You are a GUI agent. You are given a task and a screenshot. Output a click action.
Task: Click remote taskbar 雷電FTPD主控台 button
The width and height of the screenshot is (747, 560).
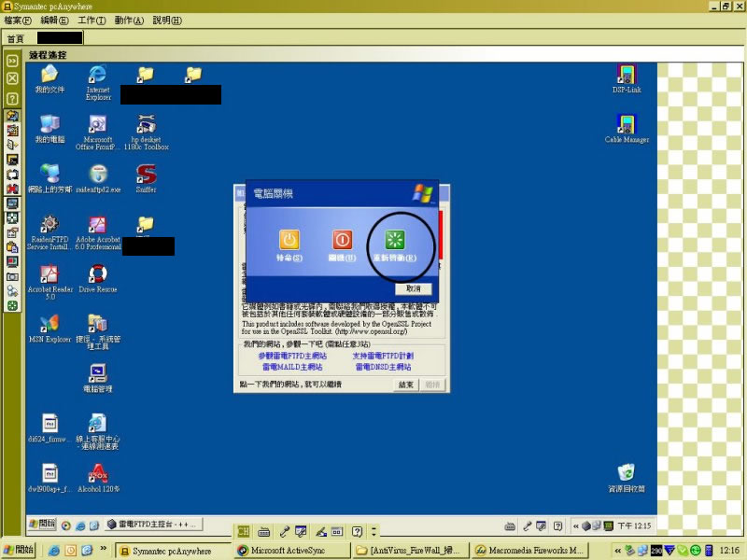click(x=153, y=525)
